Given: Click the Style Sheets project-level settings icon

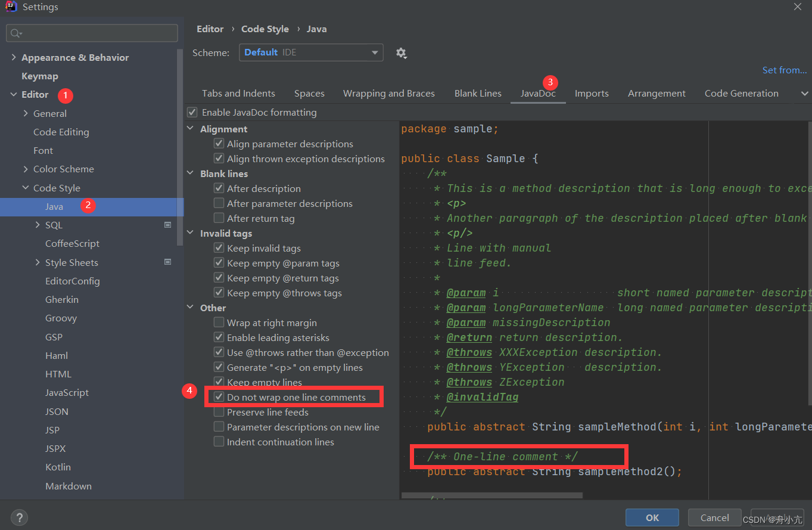Looking at the screenshot, I should tap(168, 262).
